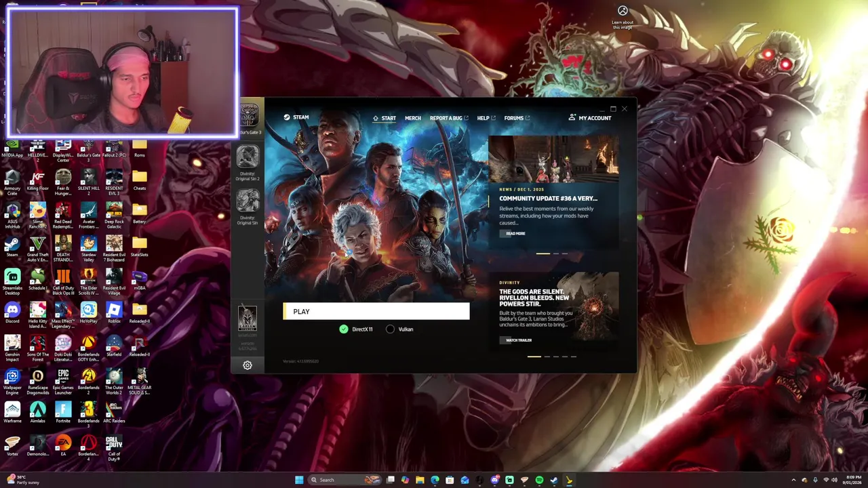Open Call of Duty desktop shortcut

coord(114,447)
